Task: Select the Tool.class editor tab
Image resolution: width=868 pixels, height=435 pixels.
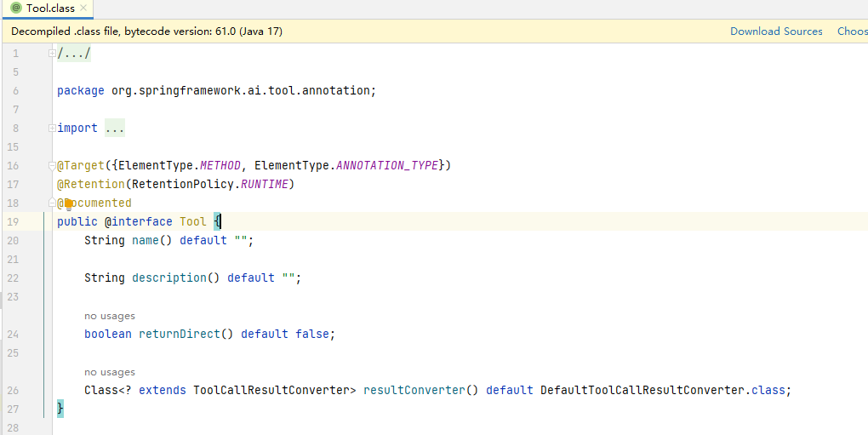Action: tap(47, 9)
